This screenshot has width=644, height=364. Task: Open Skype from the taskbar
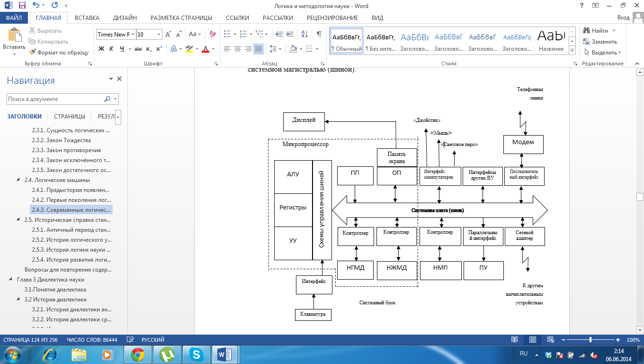pos(196,354)
